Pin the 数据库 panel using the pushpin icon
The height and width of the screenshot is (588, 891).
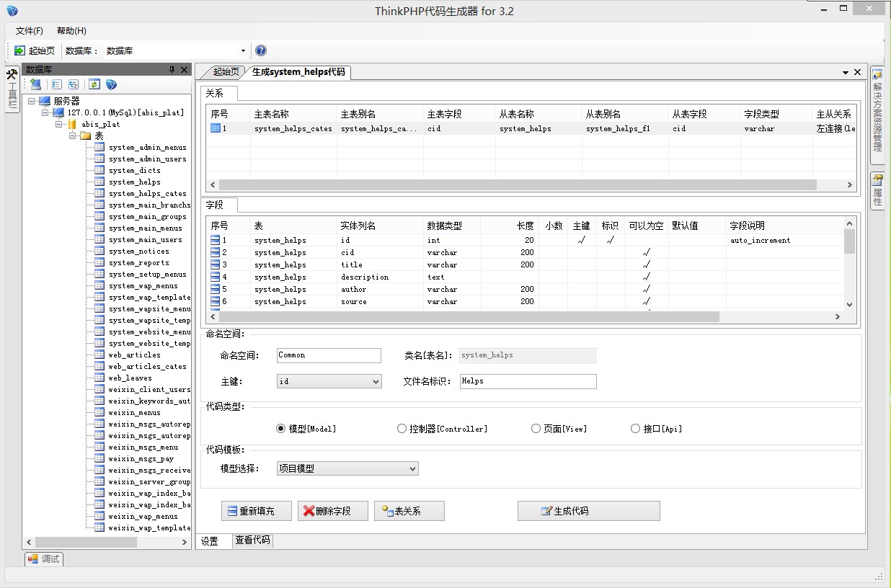(172, 70)
